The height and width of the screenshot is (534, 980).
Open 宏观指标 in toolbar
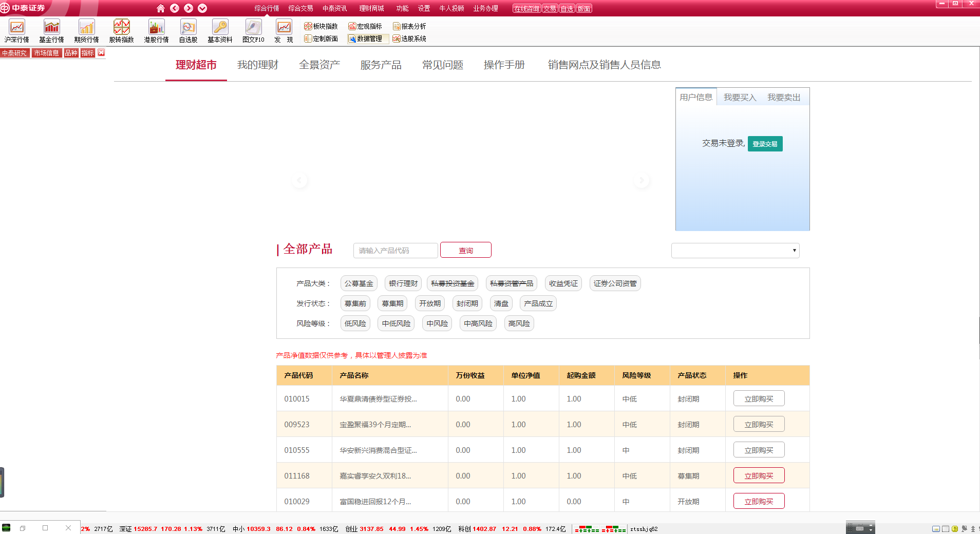[365, 26]
